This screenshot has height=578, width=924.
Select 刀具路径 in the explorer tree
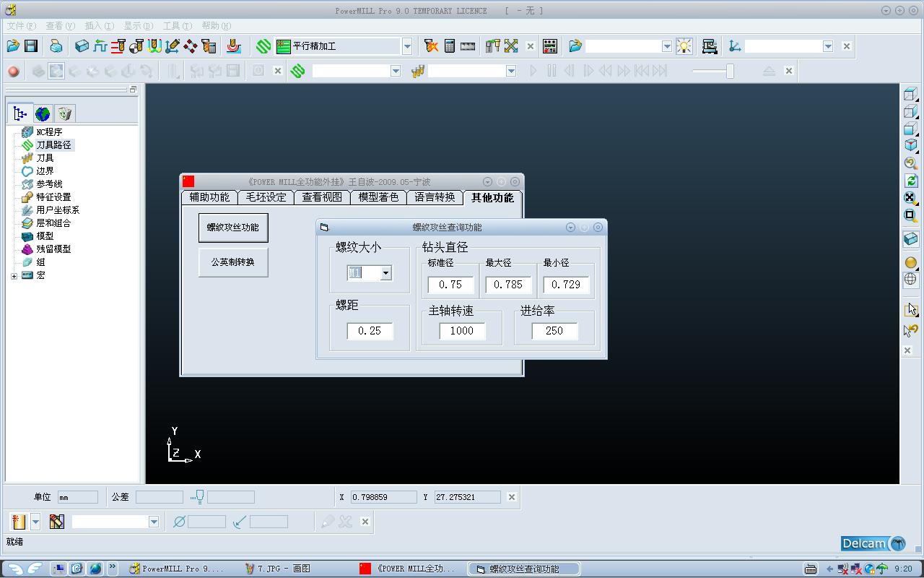coord(54,145)
